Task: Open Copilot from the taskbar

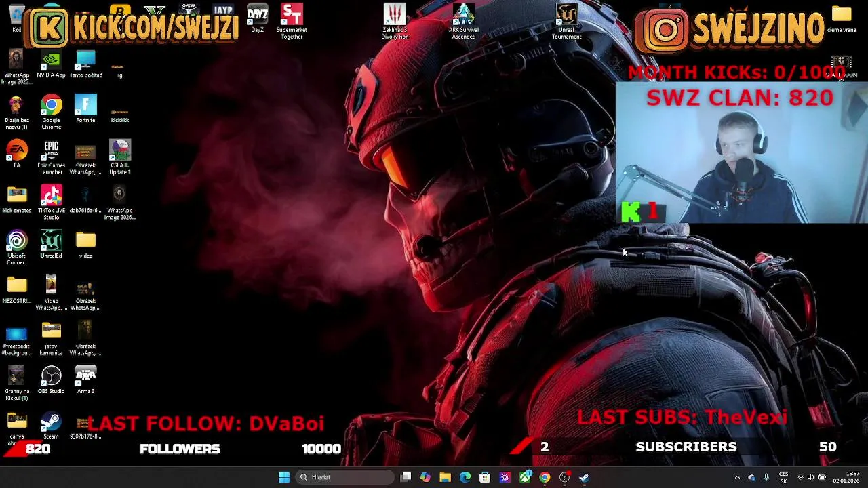Action: [x=425, y=477]
